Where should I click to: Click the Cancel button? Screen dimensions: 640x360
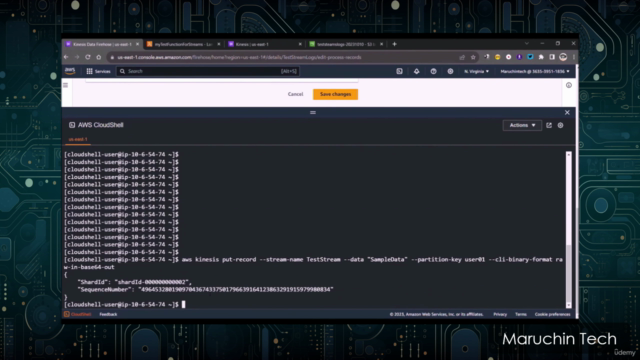pyautogui.click(x=295, y=94)
